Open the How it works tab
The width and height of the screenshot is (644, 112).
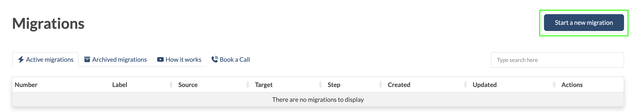[183, 60]
